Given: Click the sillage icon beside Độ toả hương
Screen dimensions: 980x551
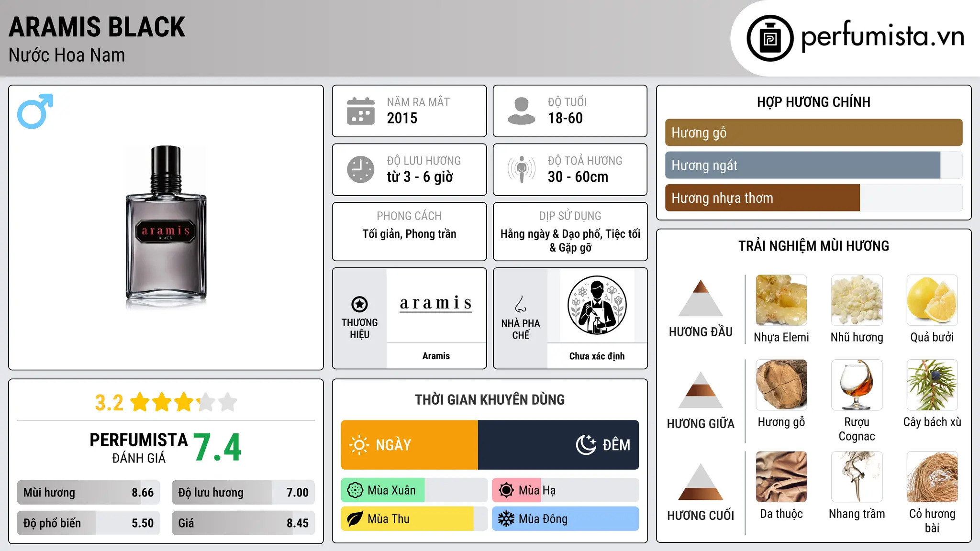Looking at the screenshot, I should pyautogui.click(x=521, y=169).
